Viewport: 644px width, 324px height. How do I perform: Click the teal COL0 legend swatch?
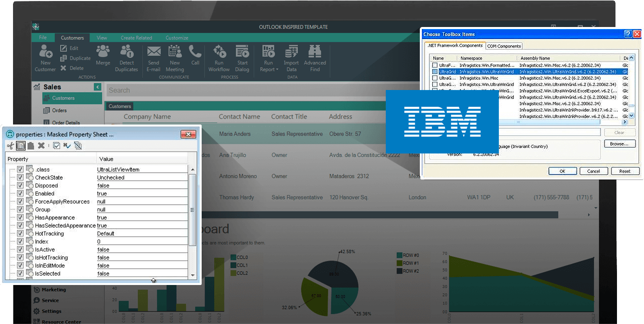tap(233, 257)
